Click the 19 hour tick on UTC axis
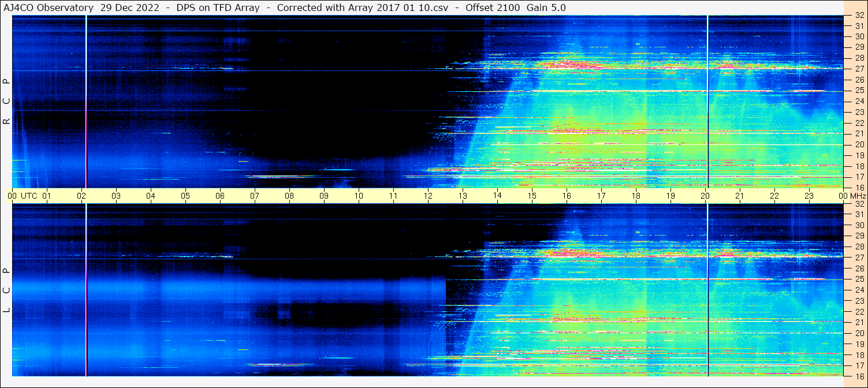Screen dimensions: 868x388 click(x=670, y=196)
